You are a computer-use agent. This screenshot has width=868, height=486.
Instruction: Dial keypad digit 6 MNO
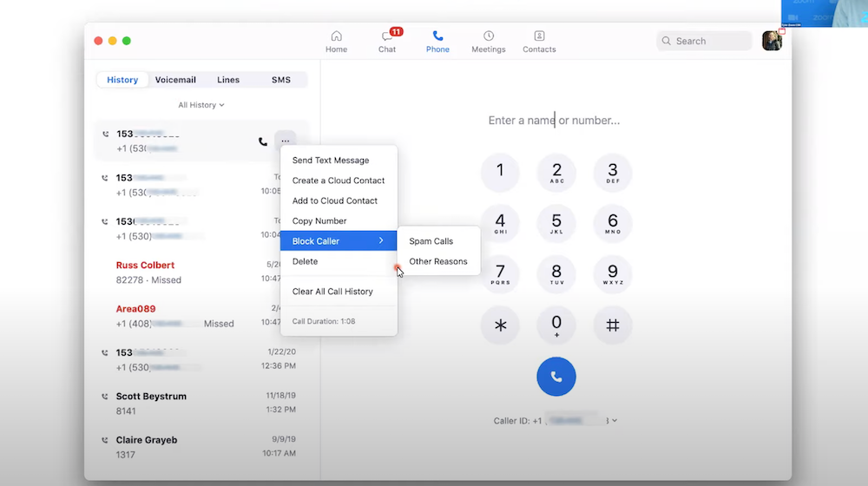(x=612, y=223)
